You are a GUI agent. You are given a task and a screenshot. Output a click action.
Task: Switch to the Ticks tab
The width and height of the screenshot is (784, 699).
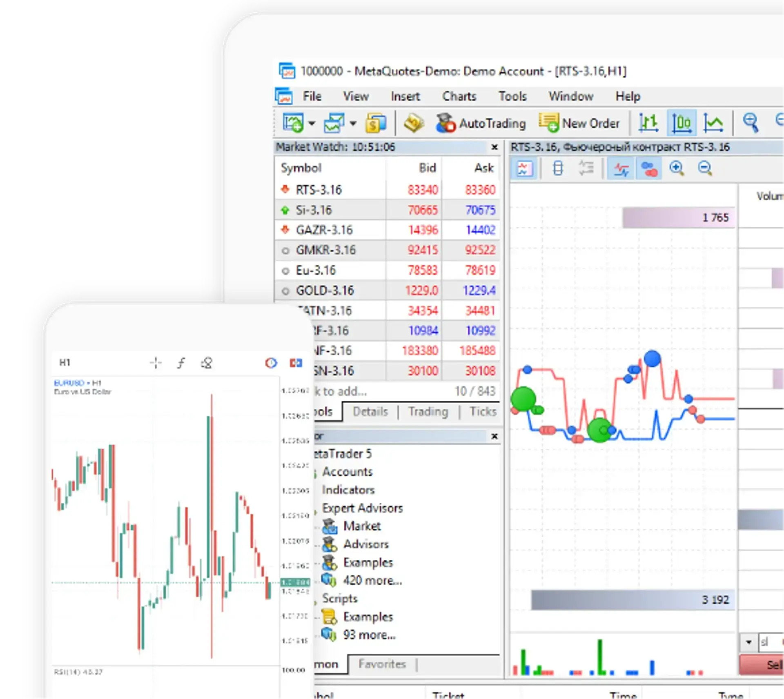(483, 411)
